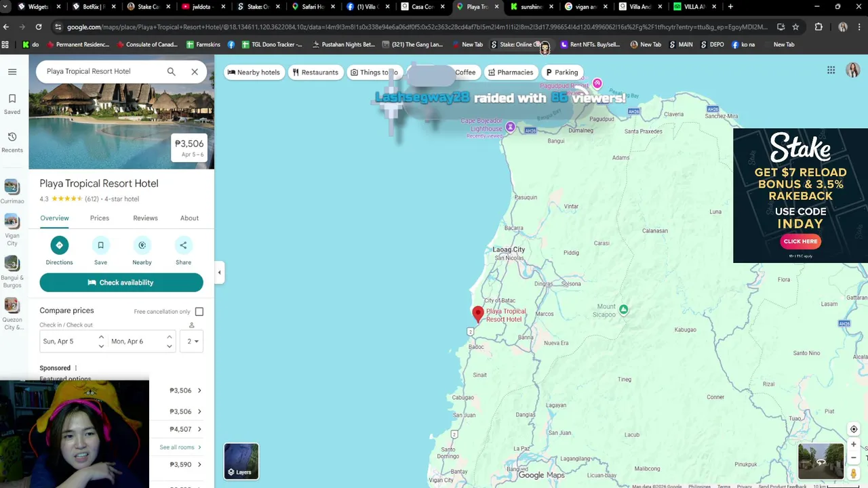Switch to the Prices tab

pyautogui.click(x=100, y=218)
